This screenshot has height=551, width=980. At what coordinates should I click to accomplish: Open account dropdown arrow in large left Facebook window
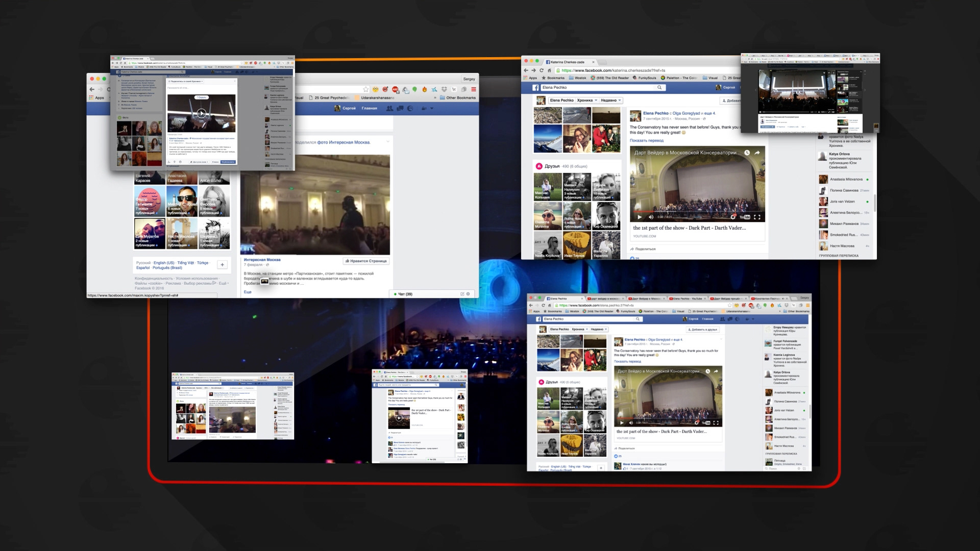pos(432,108)
